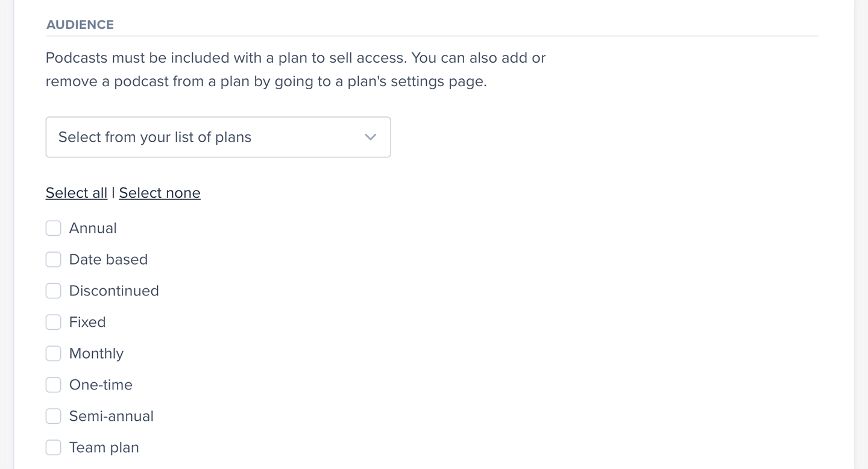The height and width of the screenshot is (469, 868).
Task: Click the 'Semi-annual' label text
Action: [112, 417]
